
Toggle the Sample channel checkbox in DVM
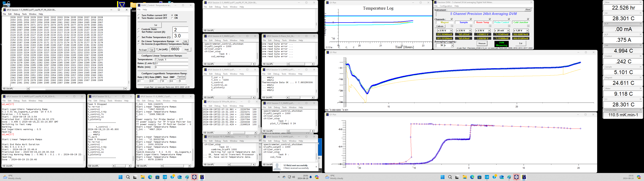(x=471, y=19)
